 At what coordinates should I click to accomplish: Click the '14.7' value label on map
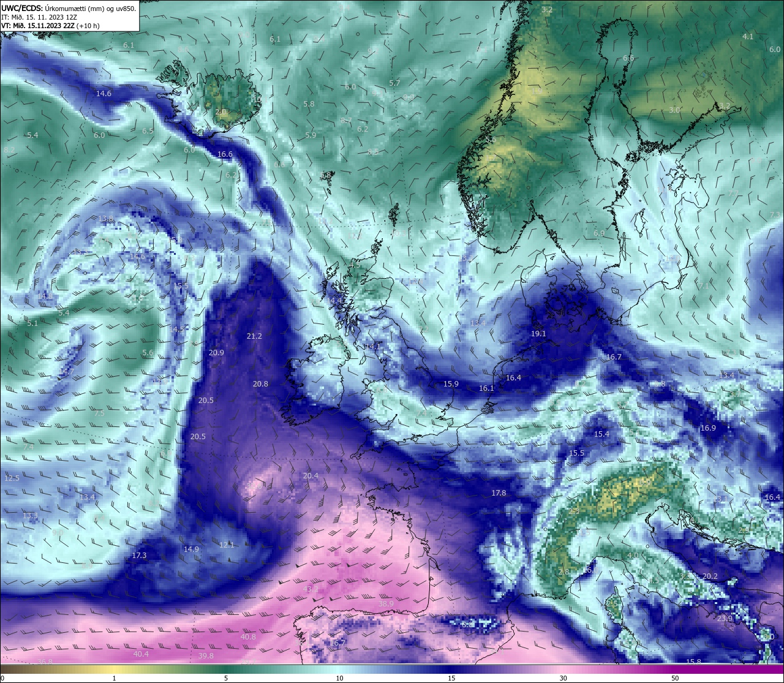67,372
